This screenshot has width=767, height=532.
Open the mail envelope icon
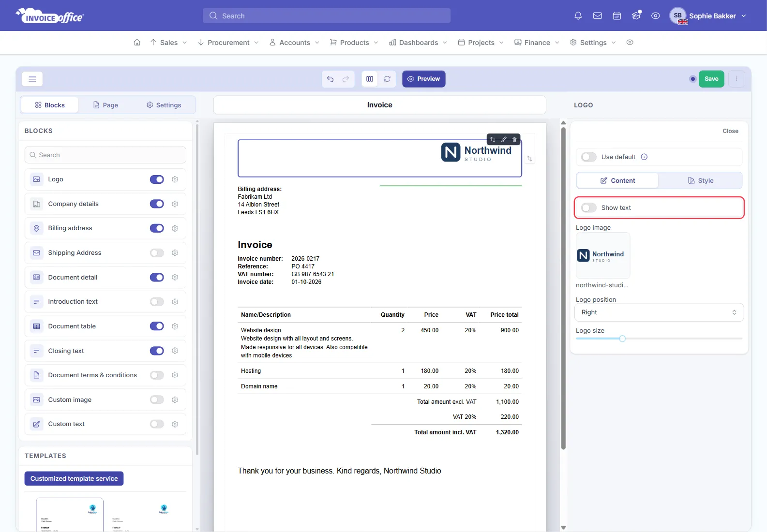(x=597, y=16)
